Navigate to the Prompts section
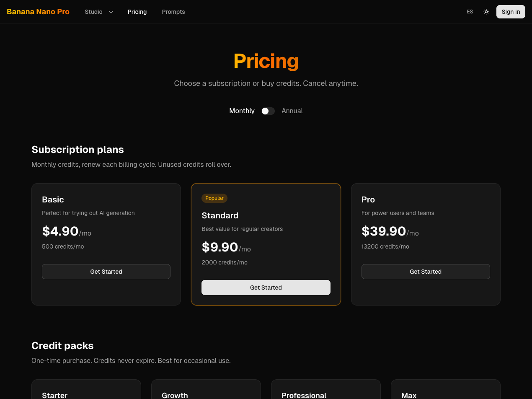Image resolution: width=532 pixels, height=399 pixels. [x=173, y=12]
